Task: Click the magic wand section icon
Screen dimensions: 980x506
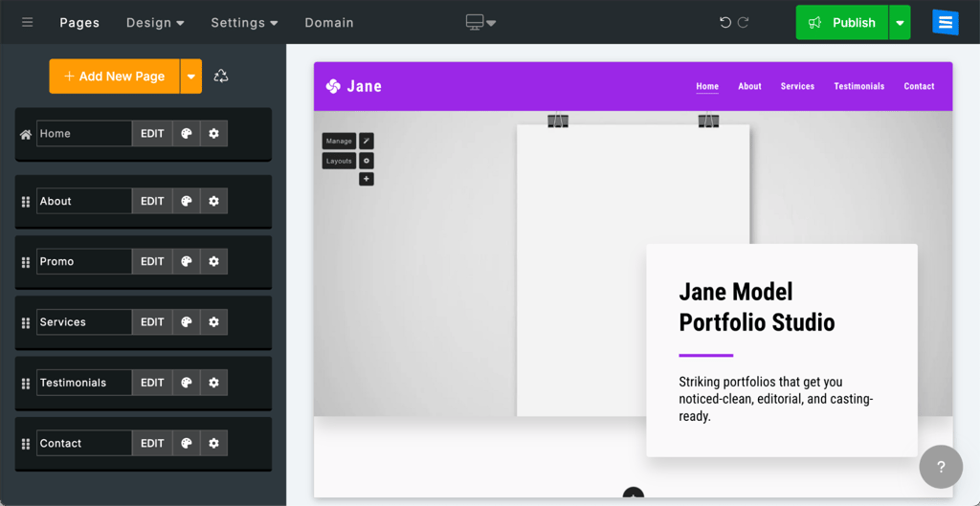Action: (x=367, y=142)
